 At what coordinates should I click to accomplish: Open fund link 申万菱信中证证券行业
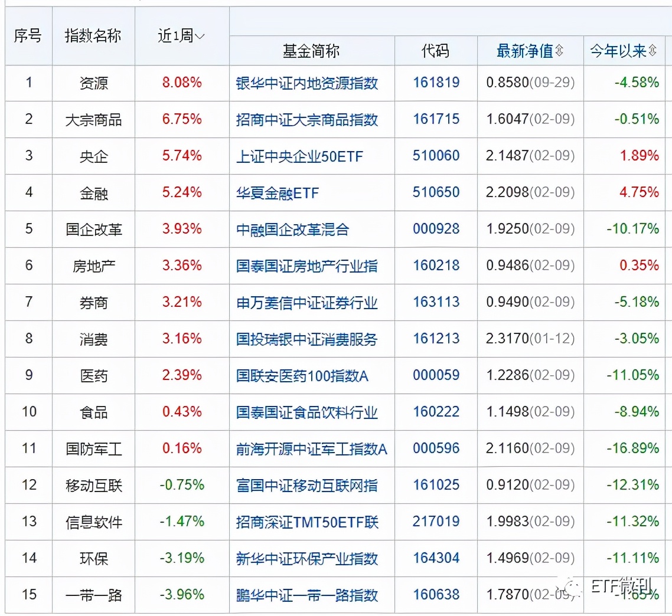coord(307,303)
